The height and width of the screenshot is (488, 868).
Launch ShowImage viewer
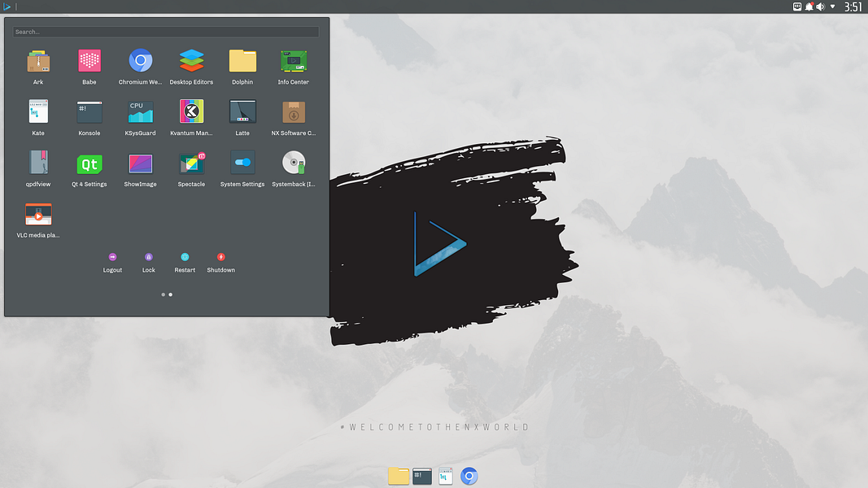pos(140,168)
